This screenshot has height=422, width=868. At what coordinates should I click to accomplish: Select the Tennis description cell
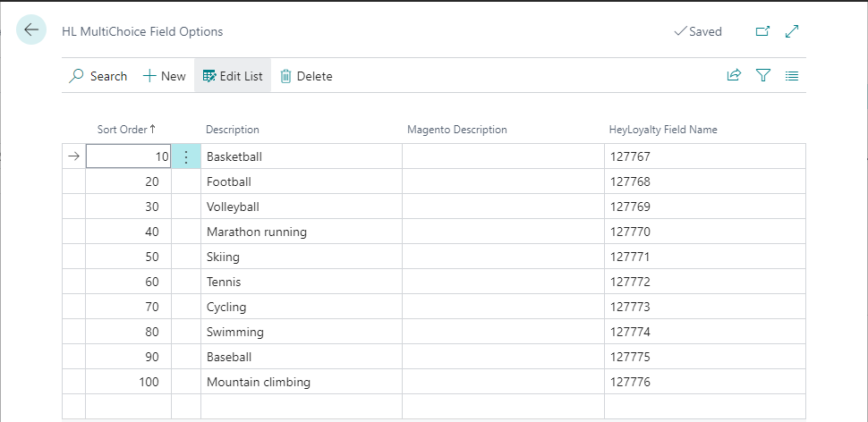click(302, 282)
